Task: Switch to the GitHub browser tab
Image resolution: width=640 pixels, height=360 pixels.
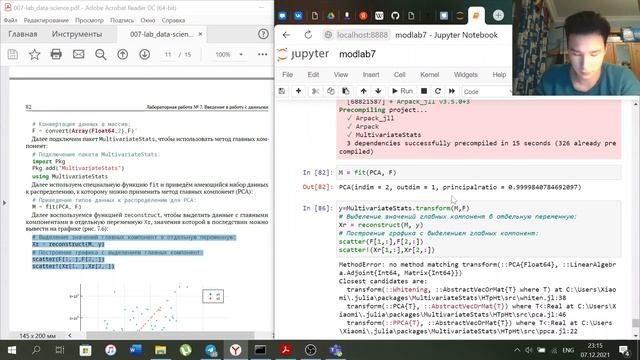Action: [x=395, y=16]
